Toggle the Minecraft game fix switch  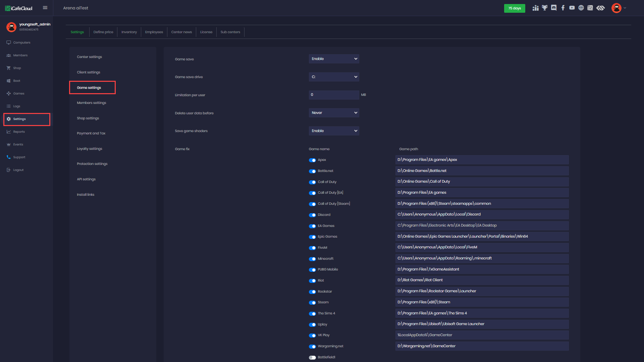[312, 259]
